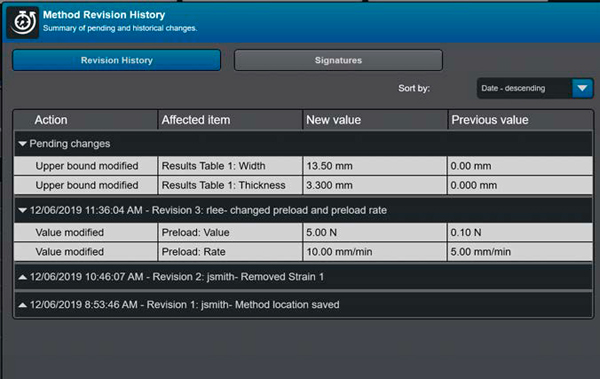This screenshot has width=600, height=379.
Task: Click the New value column header
Action: click(375, 120)
